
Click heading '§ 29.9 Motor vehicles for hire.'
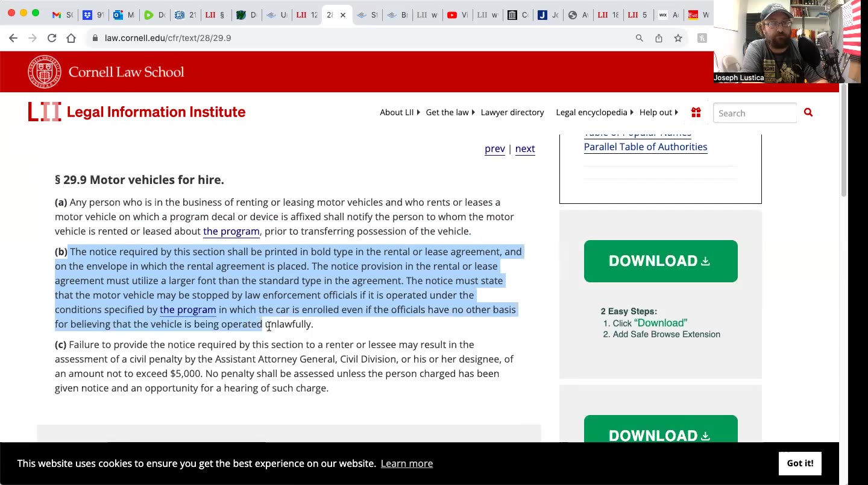click(x=139, y=180)
